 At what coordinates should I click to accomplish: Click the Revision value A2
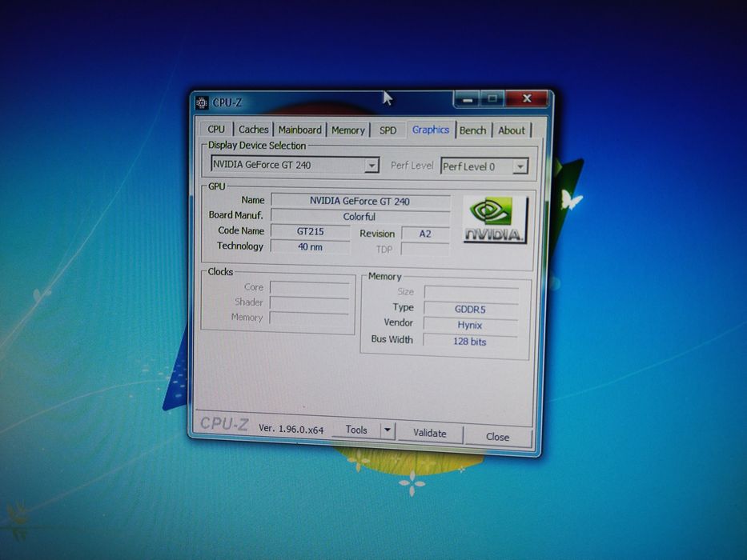tap(425, 234)
